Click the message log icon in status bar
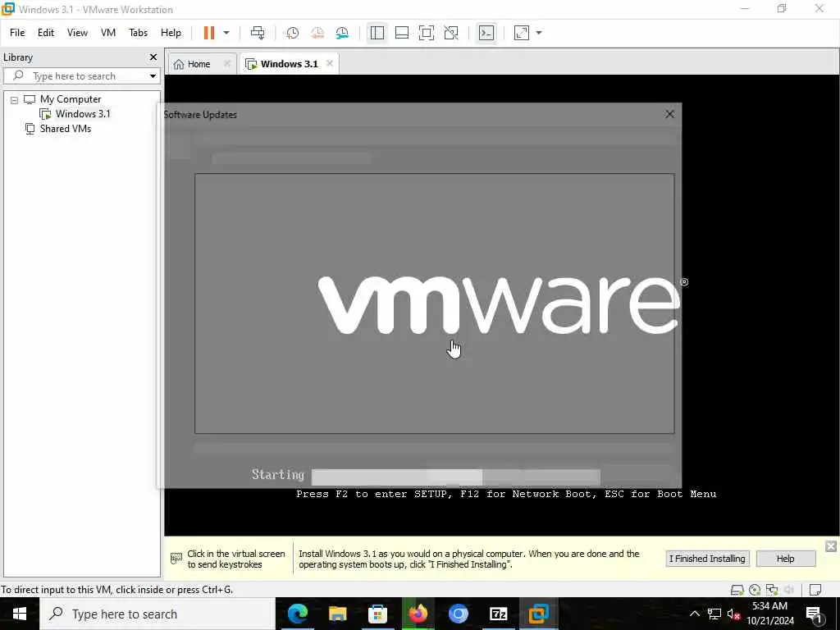The height and width of the screenshot is (630, 840). [815, 590]
